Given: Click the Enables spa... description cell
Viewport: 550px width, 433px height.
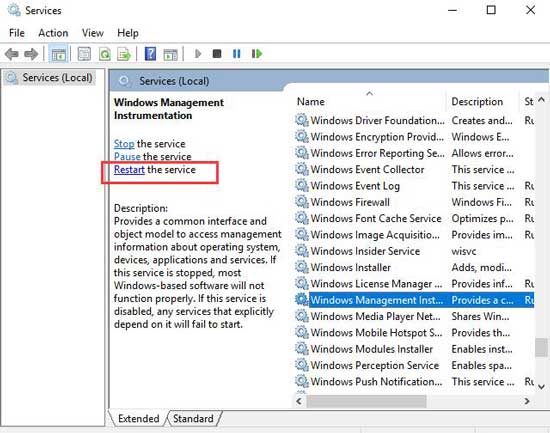Looking at the screenshot, I should [481, 365].
